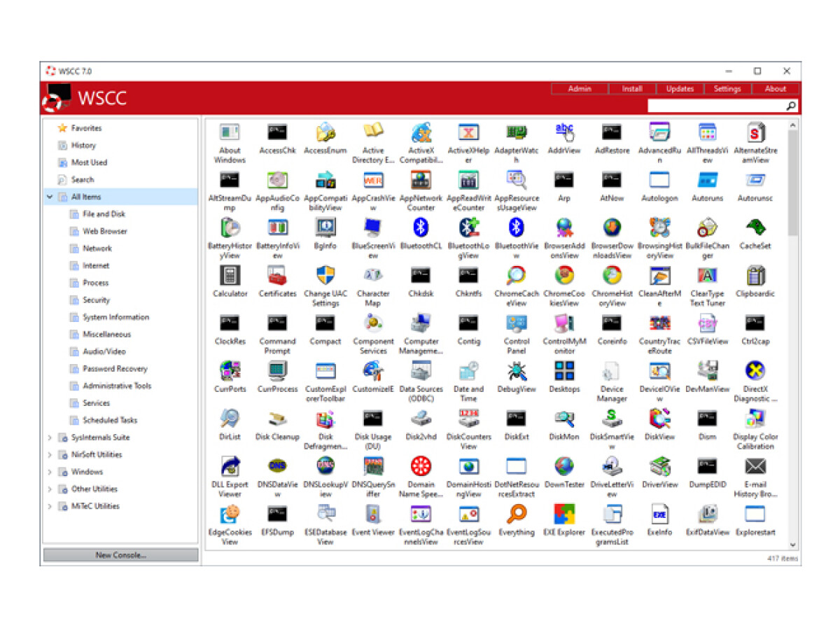Viewport: 840px width, 630px height.
Task: Launch the CurrPorts icon
Action: coord(230,370)
